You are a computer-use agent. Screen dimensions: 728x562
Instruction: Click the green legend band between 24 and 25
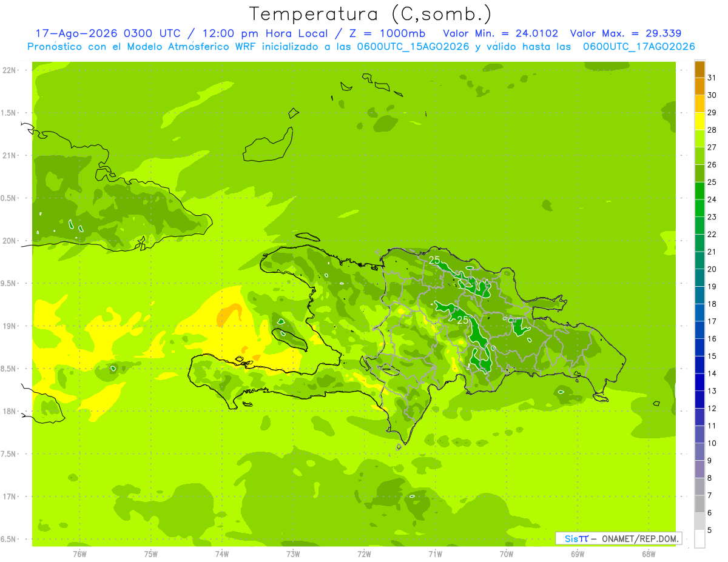(699, 191)
